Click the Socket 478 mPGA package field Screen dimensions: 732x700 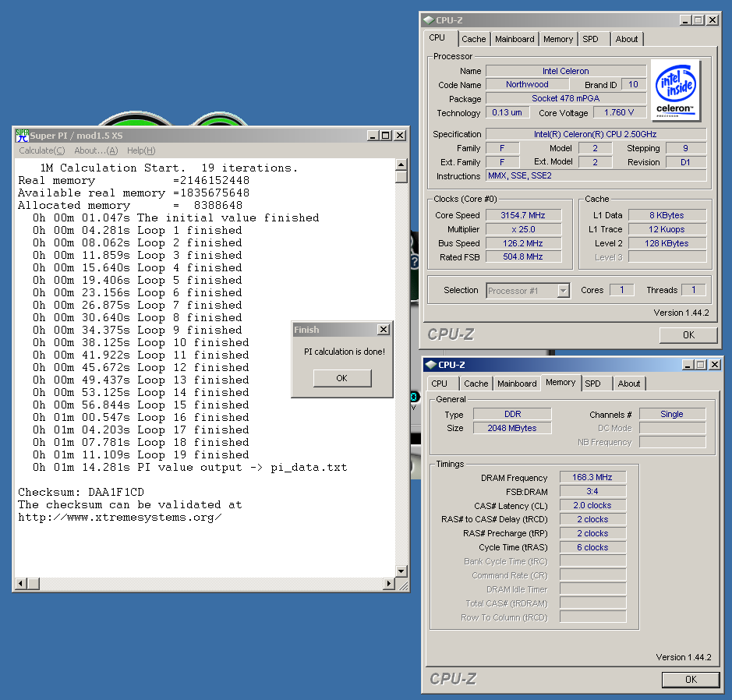coord(566,98)
